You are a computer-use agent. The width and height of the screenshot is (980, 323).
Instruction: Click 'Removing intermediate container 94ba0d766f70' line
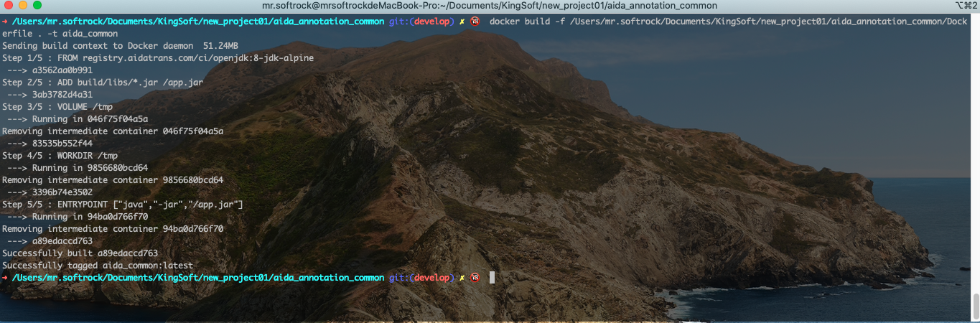pos(113,228)
